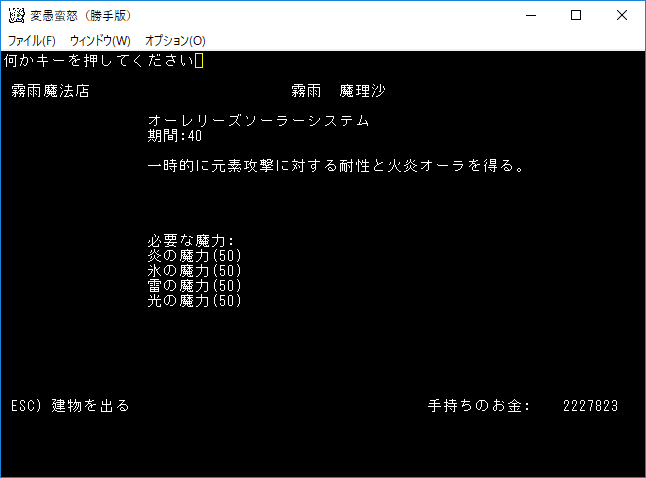Open the ウィンドウ(W) menu
The image size is (646, 478).
click(x=100, y=40)
